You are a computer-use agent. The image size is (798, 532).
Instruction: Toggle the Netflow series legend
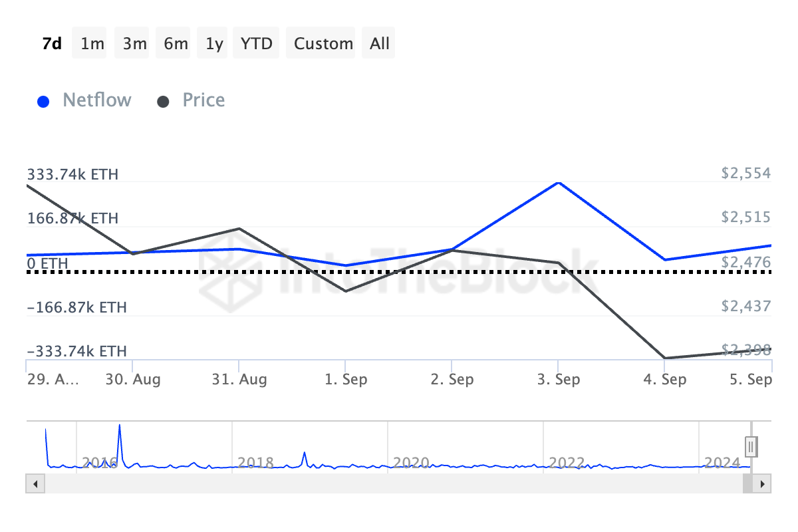pos(96,100)
